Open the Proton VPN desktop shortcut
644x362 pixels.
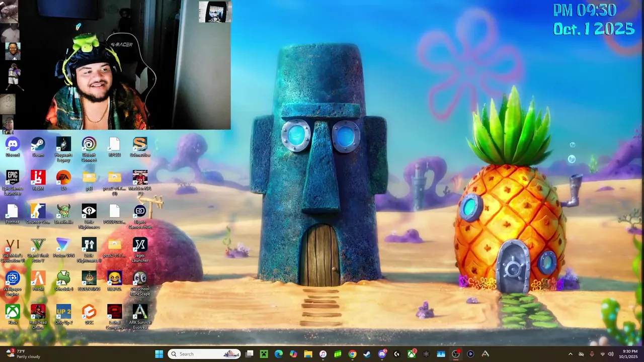(x=63, y=248)
